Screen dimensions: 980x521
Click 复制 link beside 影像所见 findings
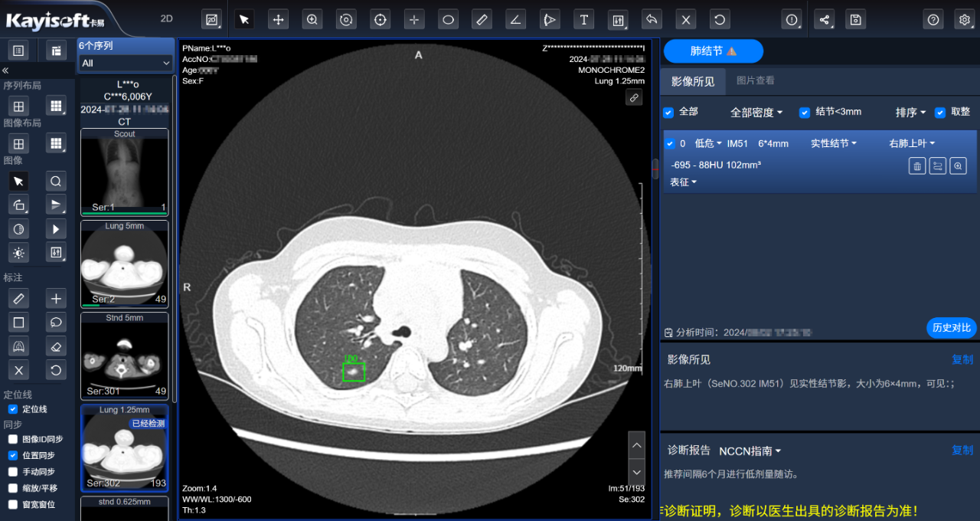pos(962,359)
